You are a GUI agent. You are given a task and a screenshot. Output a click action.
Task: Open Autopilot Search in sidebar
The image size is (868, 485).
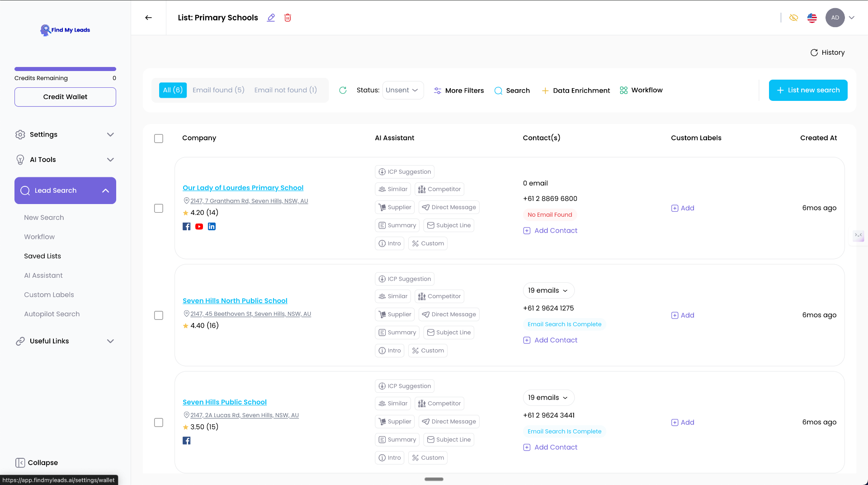tap(52, 314)
